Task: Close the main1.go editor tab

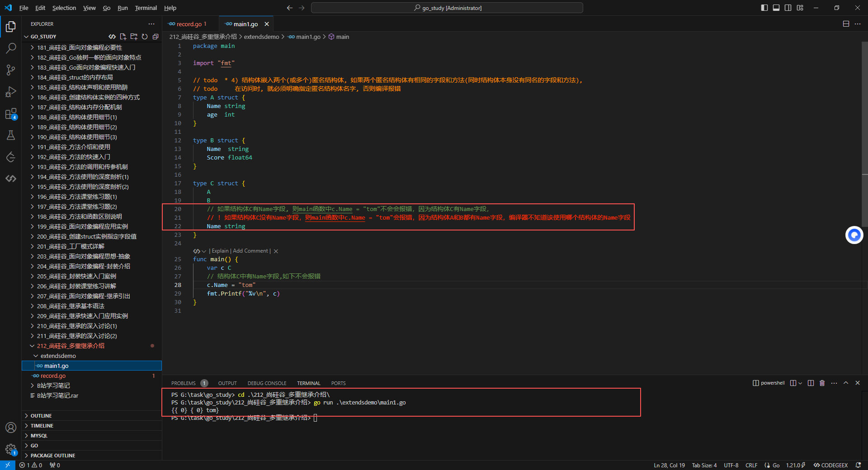Action: pyautogui.click(x=267, y=24)
